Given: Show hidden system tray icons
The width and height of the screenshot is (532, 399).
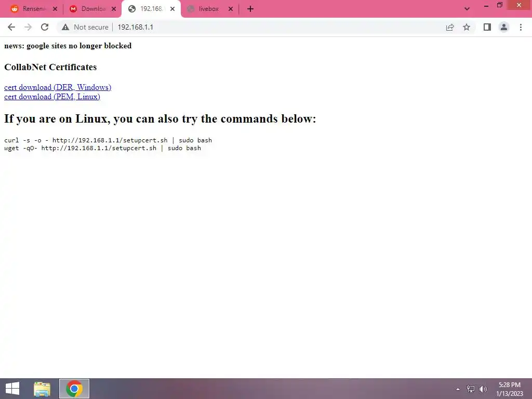Looking at the screenshot, I should click(458, 389).
